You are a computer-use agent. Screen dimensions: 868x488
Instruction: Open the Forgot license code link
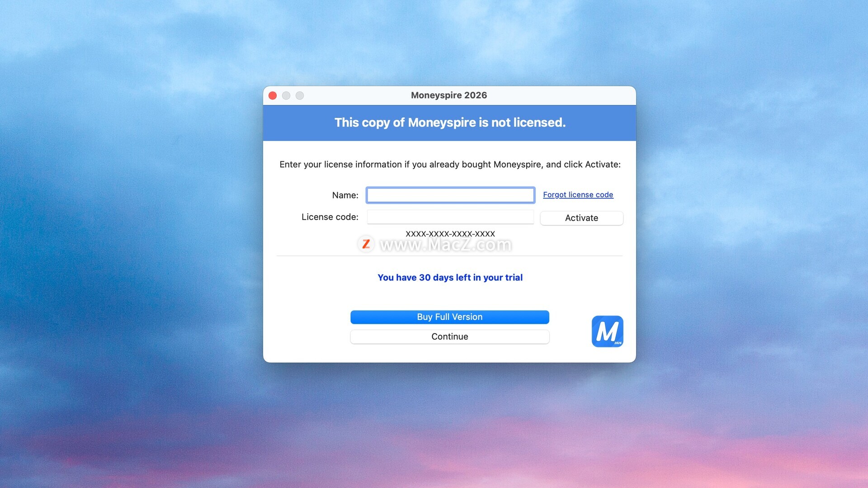pyautogui.click(x=578, y=195)
